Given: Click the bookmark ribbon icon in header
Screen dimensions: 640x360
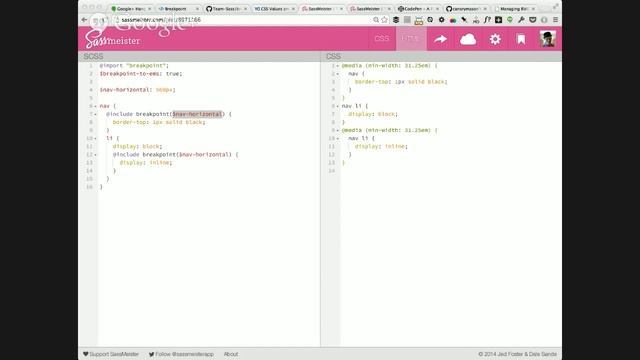Looking at the screenshot, I should click(x=521, y=39).
